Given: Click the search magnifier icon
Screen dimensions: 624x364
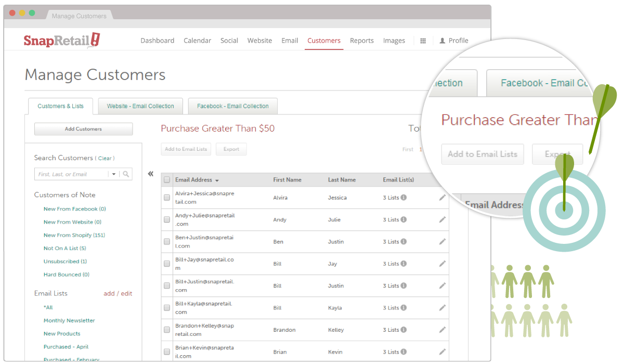Looking at the screenshot, I should 126,174.
